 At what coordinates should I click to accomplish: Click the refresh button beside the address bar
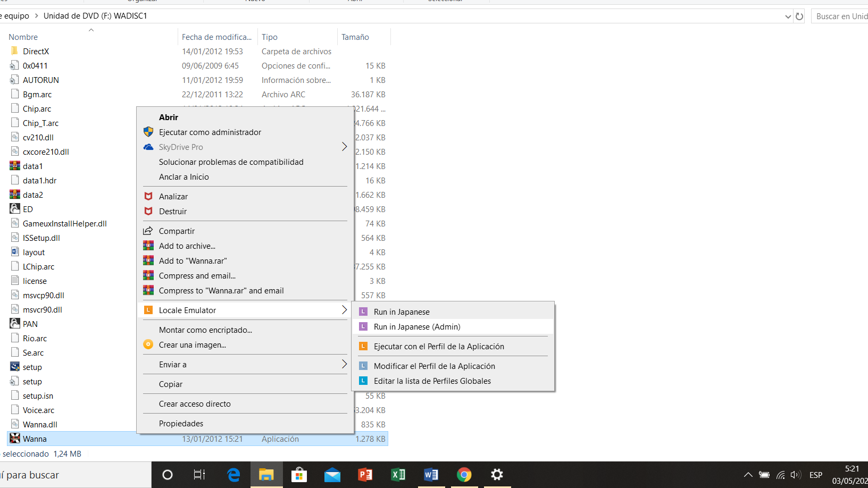tap(800, 16)
